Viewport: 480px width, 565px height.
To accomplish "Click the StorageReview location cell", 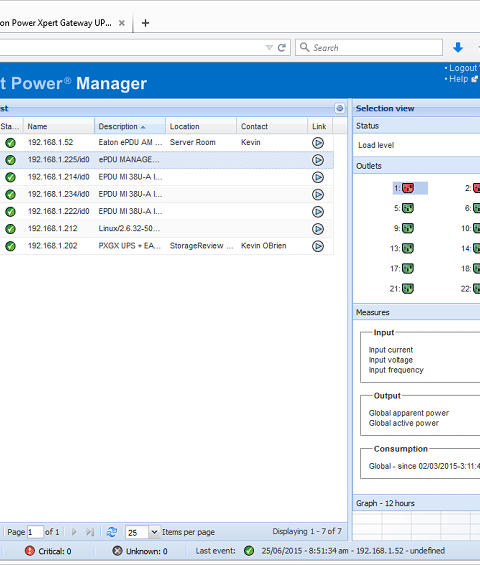I will (x=202, y=246).
